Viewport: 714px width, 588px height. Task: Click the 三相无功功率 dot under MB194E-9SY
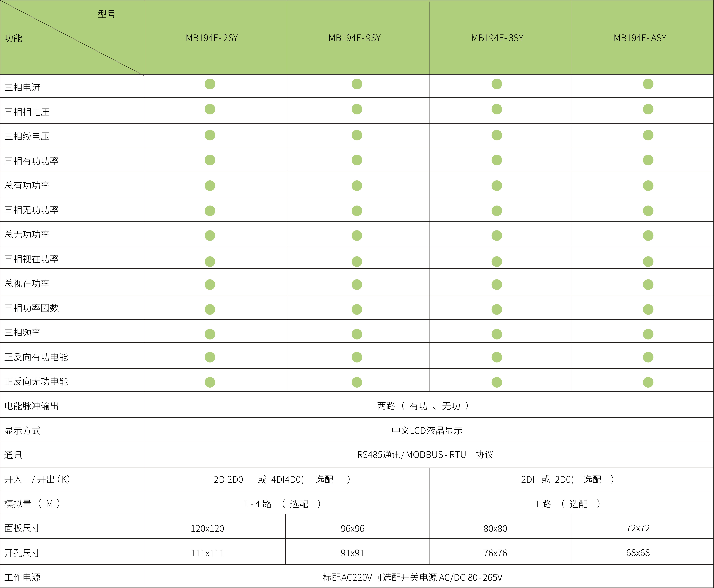(x=357, y=211)
